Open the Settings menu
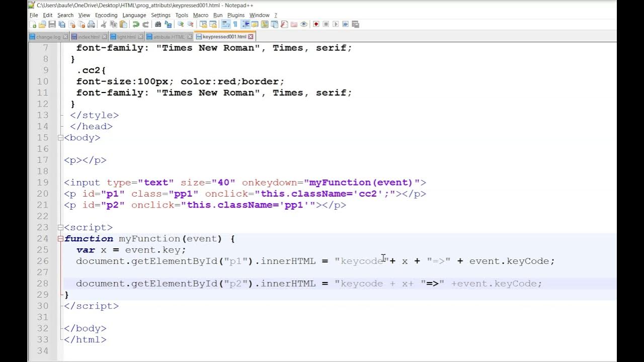 pyautogui.click(x=161, y=15)
